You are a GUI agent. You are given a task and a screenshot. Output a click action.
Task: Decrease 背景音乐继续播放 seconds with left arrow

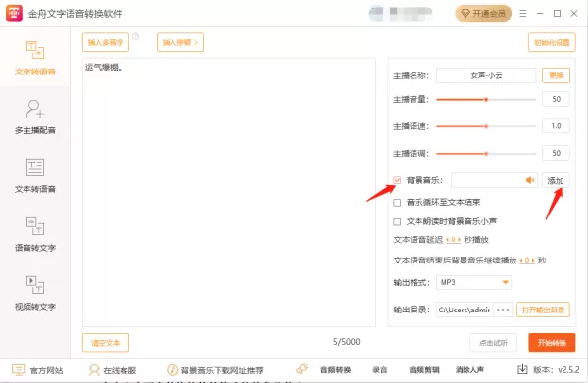click(521, 261)
